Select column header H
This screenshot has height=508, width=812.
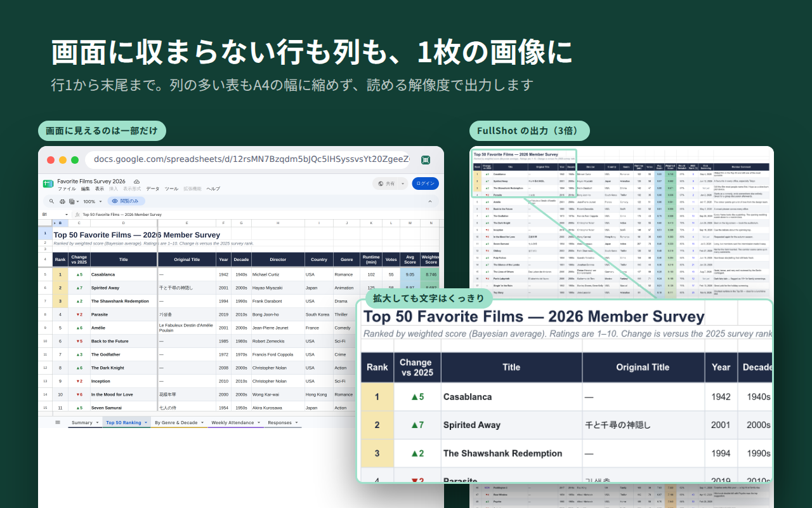pyautogui.click(x=278, y=223)
